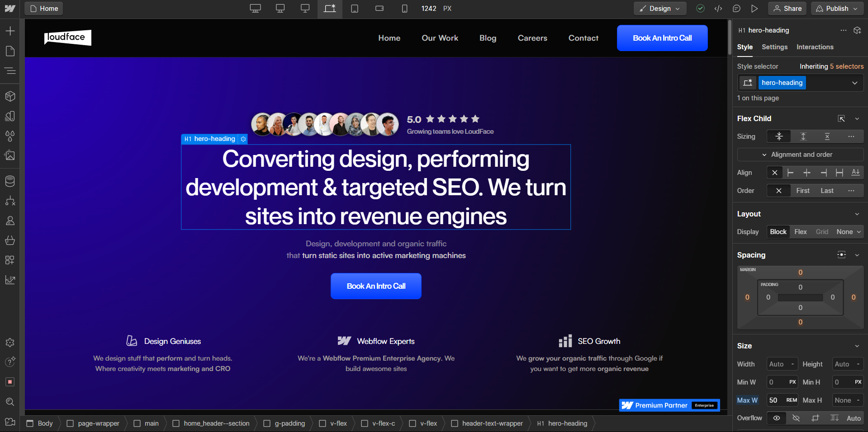Open the style selector dropdown arrow
This screenshot has height=432, width=868.
coord(855,83)
